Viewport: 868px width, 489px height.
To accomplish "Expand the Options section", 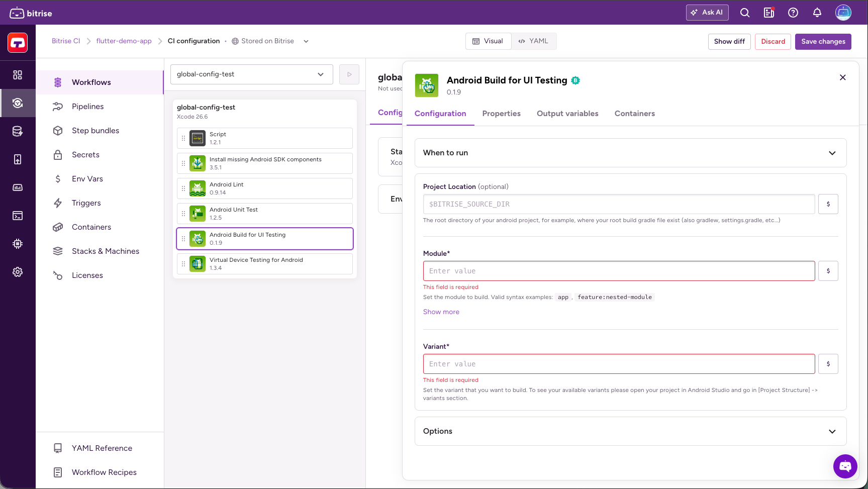I will [x=630, y=431].
